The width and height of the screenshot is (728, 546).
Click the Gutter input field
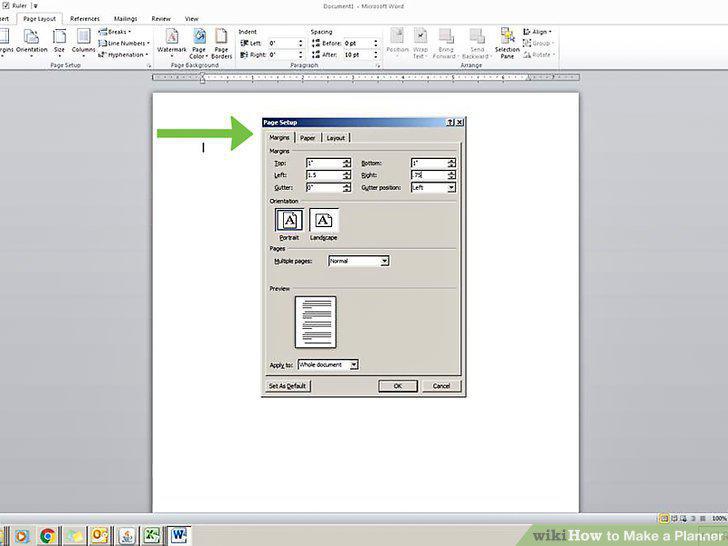[324, 188]
